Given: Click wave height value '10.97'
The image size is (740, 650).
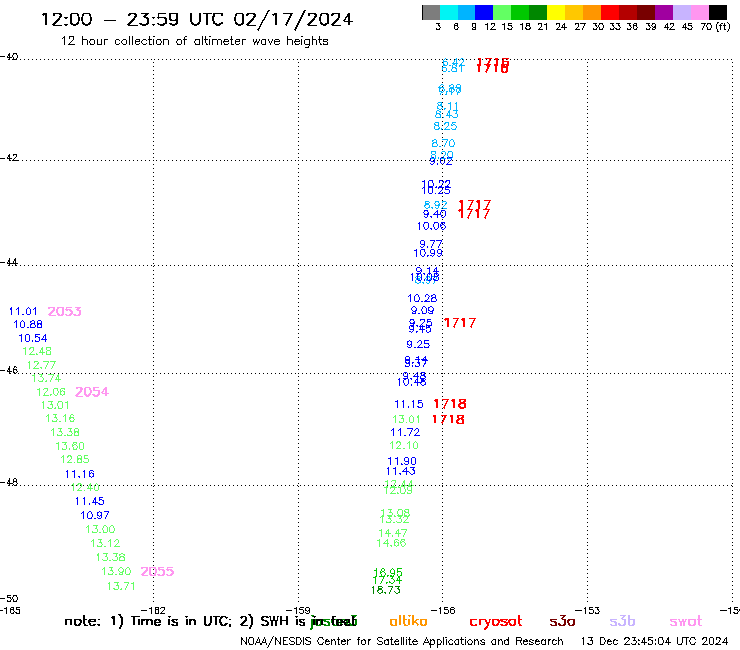Looking at the screenshot, I should click(95, 515).
